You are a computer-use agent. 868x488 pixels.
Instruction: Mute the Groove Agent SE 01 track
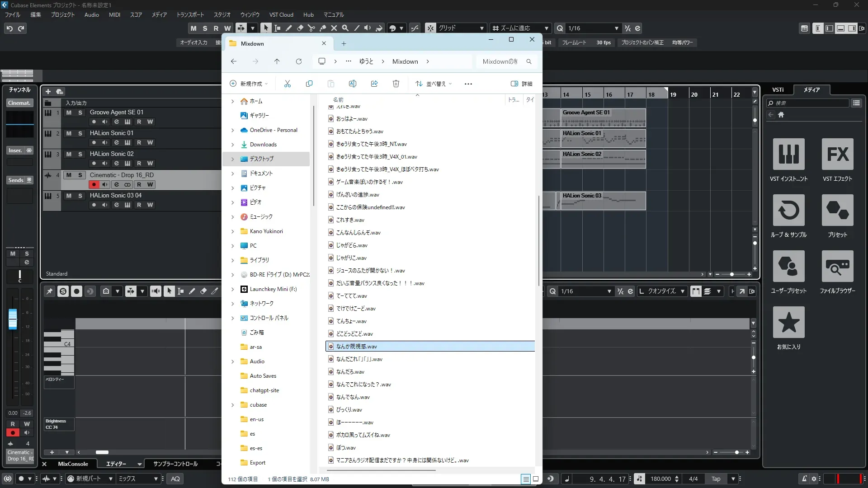(x=69, y=113)
